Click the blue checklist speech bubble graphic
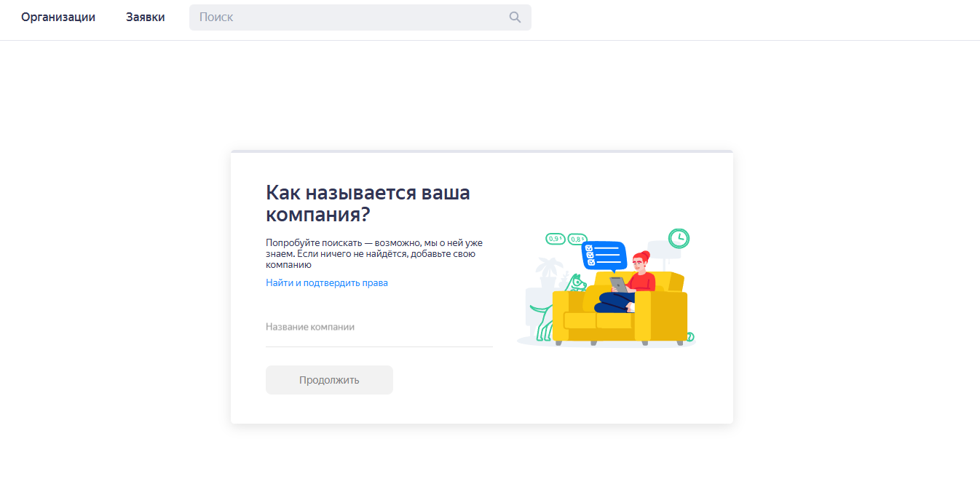Screen dimensions: 980x479 coord(604,256)
